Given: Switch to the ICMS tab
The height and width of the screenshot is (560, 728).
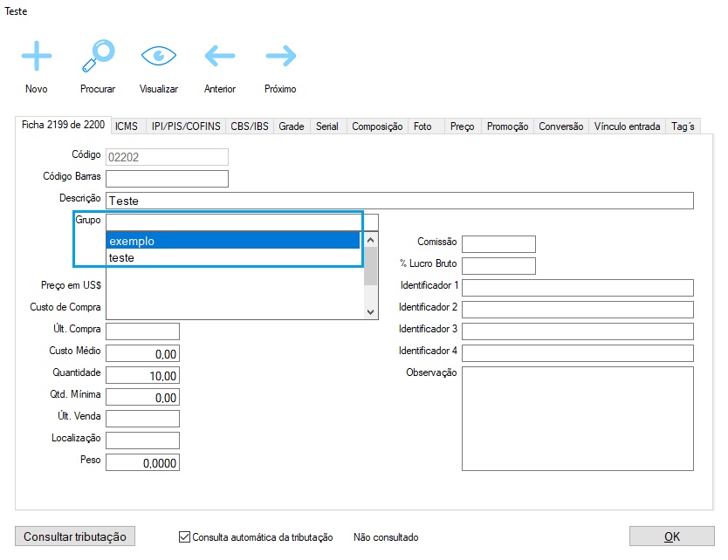Looking at the screenshot, I should pyautogui.click(x=127, y=126).
